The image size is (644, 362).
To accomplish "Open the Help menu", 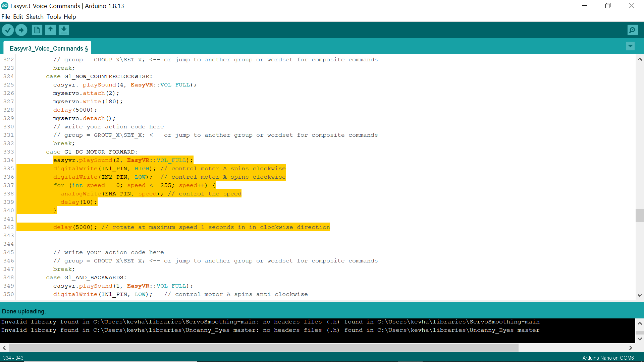I will click(70, 16).
